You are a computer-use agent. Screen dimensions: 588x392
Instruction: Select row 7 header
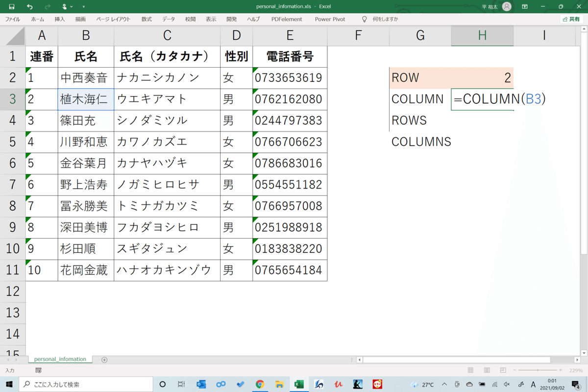click(x=13, y=184)
